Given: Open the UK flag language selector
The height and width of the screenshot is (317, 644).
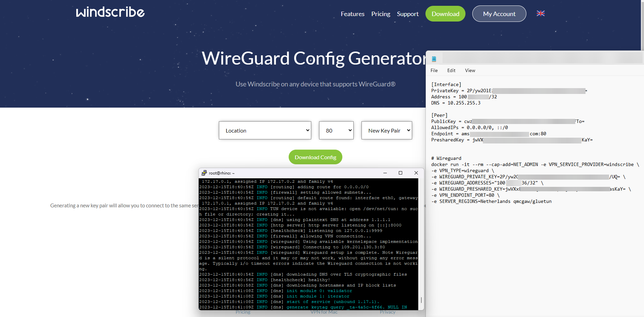Looking at the screenshot, I should [541, 13].
